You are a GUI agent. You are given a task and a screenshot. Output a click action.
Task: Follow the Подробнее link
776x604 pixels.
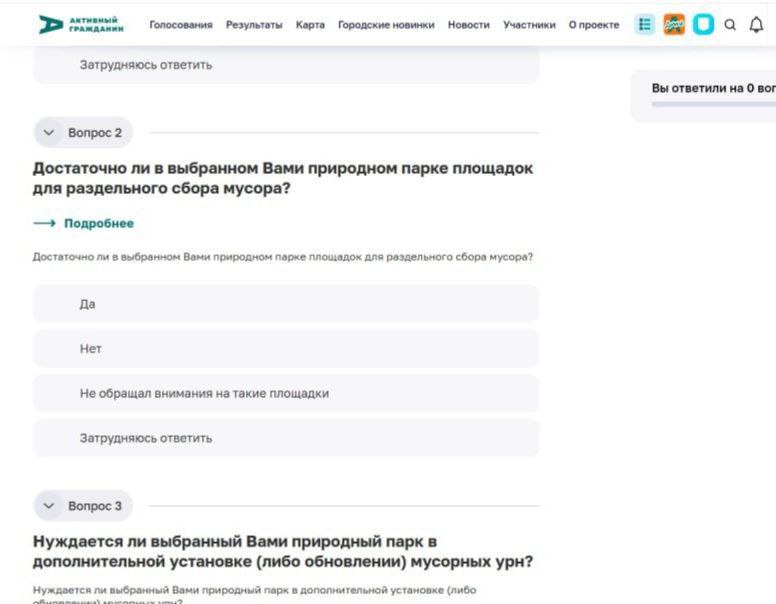click(x=99, y=223)
